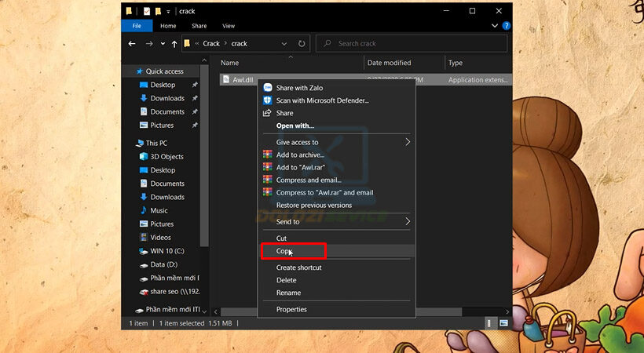The height and width of the screenshot is (353, 644).
Task: Click the Back navigation arrow
Action: [133, 44]
